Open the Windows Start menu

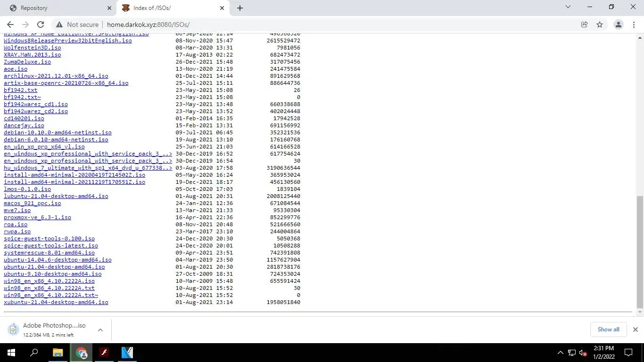click(11, 353)
